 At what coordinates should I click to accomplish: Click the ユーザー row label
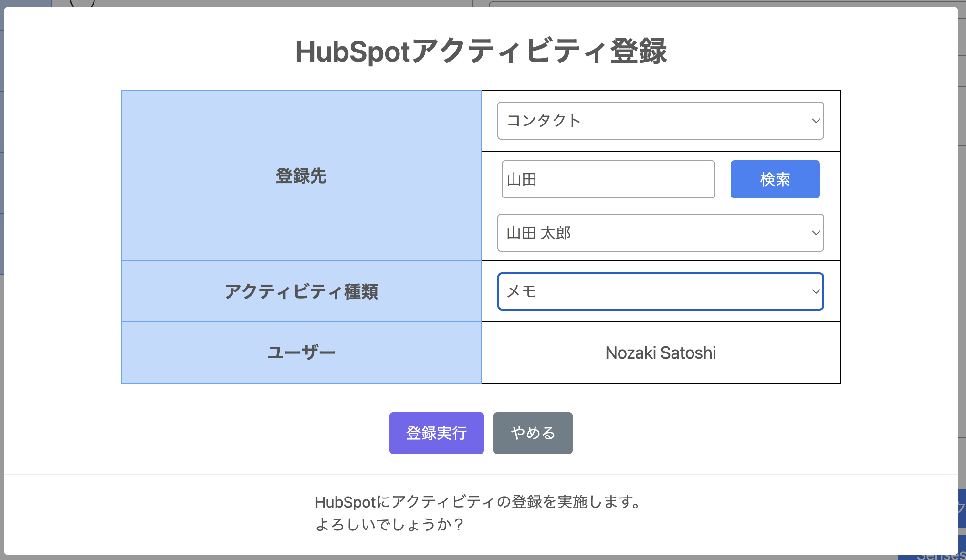[301, 353]
